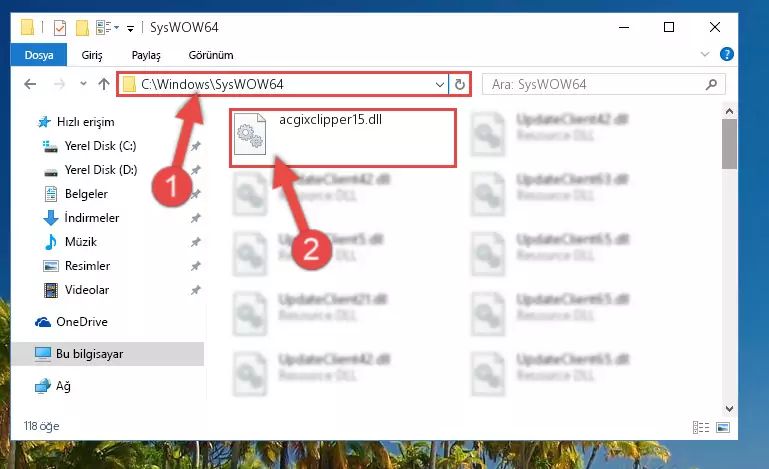Select the acgixclipper15.dll file icon
The image size is (769, 469).
(x=250, y=134)
